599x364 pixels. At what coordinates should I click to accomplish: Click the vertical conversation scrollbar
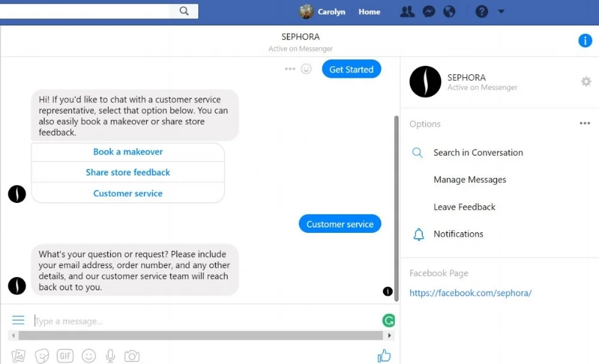(x=396, y=208)
